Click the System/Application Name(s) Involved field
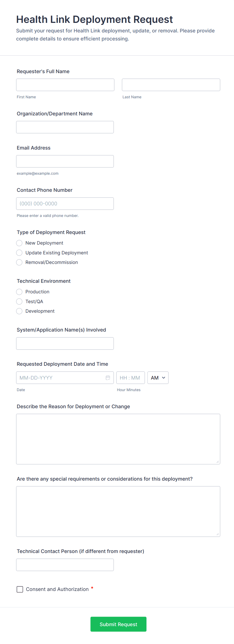The height and width of the screenshot is (644, 234). coord(65,343)
